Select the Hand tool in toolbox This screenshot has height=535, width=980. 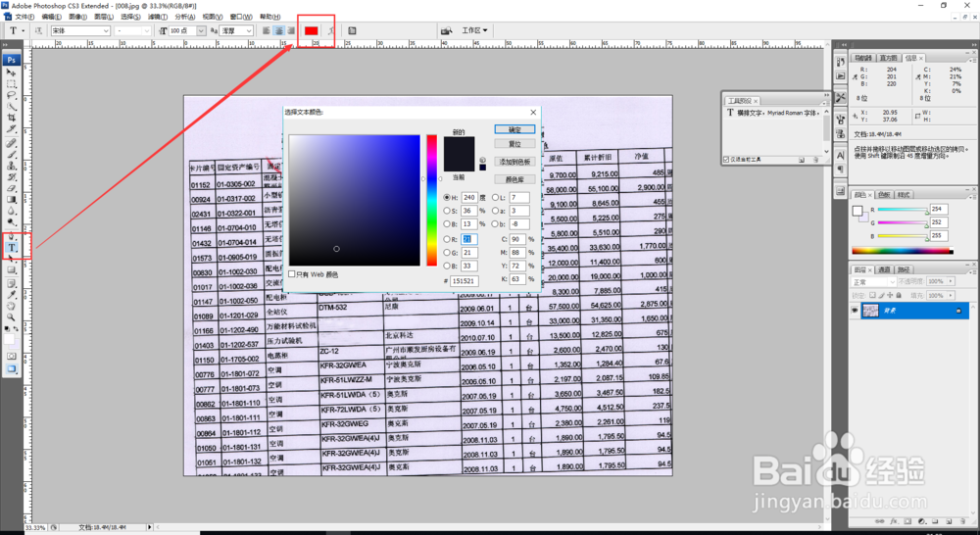[11, 306]
